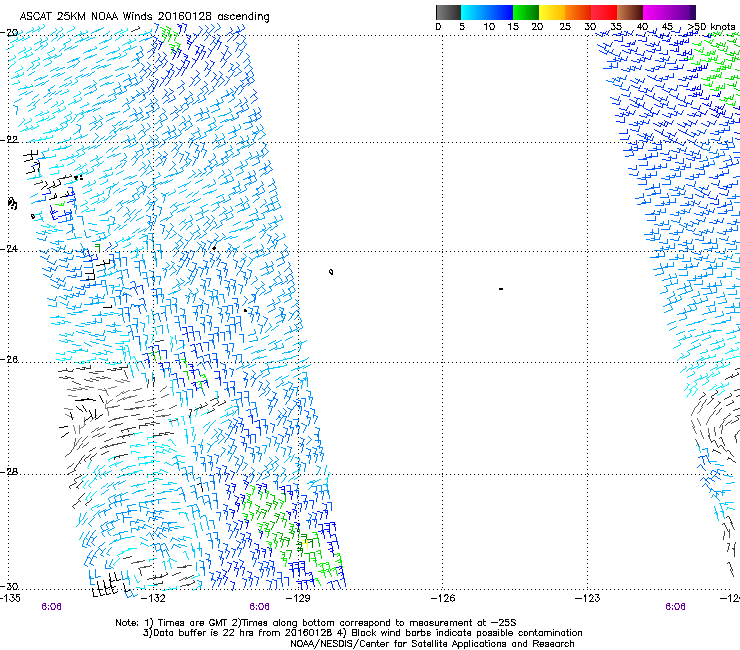The height and width of the screenshot is (650, 740).
Task: Click the -28 latitude axis label
Action: [9, 472]
